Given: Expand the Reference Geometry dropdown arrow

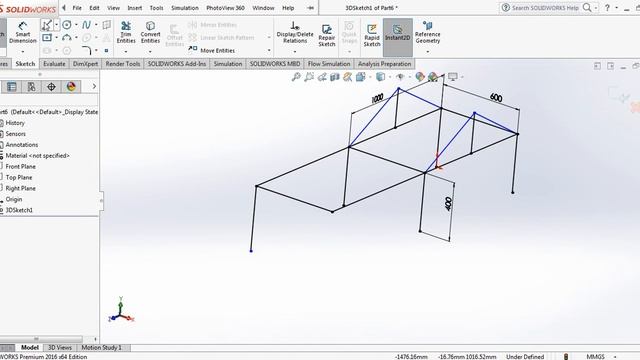Looking at the screenshot, I should 428,52.
